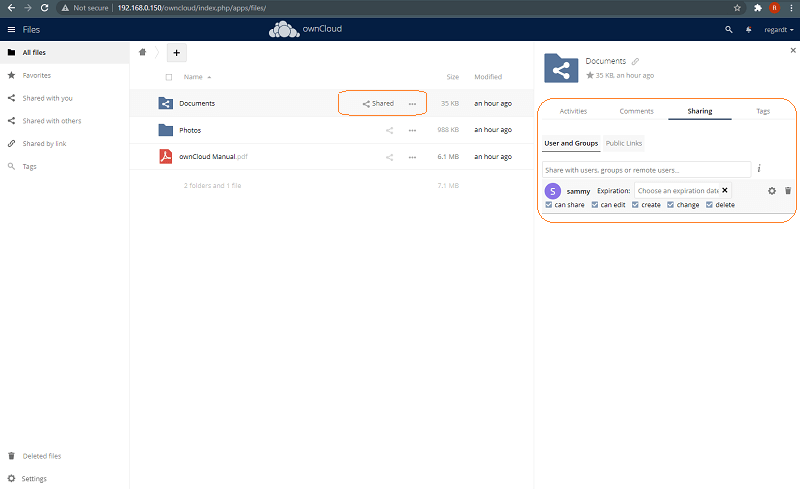Click the browser address bar URL
The height and width of the screenshot is (490, 800).
click(x=191, y=8)
